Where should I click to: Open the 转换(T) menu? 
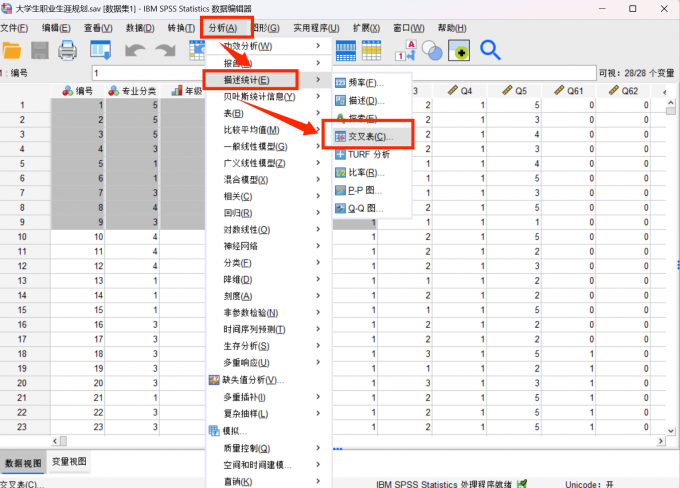pos(181,28)
